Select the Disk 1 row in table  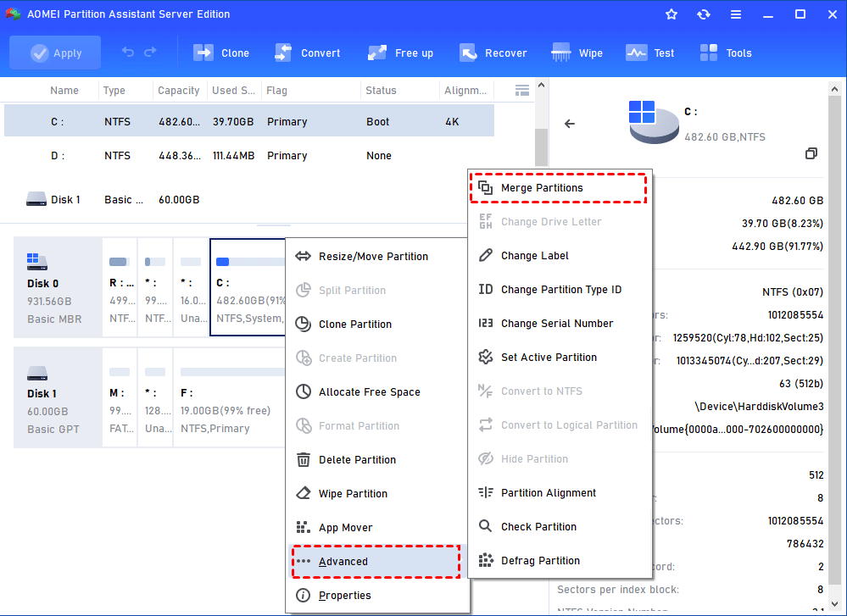(249, 200)
